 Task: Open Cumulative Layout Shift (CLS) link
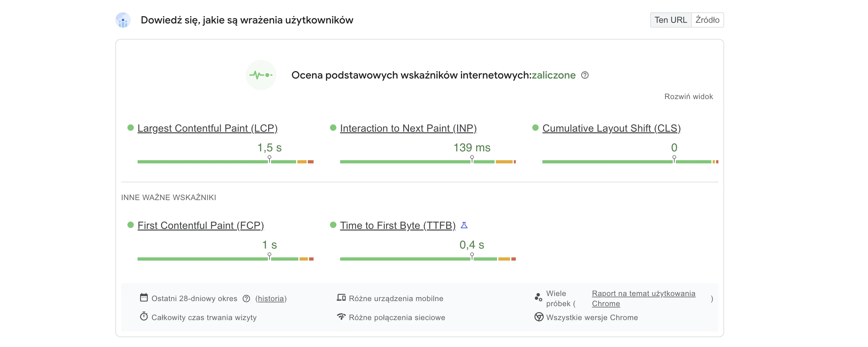(x=612, y=128)
